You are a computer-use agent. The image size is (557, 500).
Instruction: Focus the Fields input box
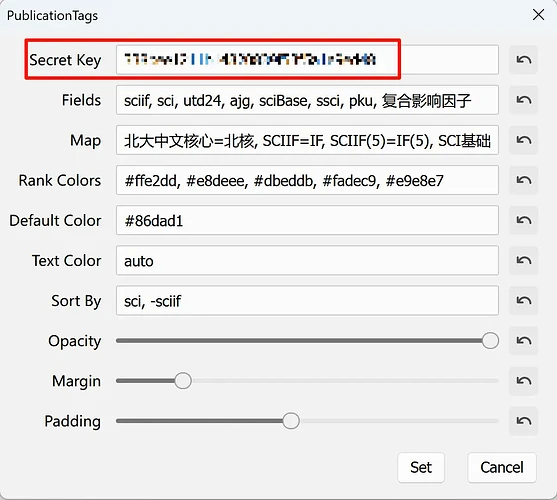307,100
